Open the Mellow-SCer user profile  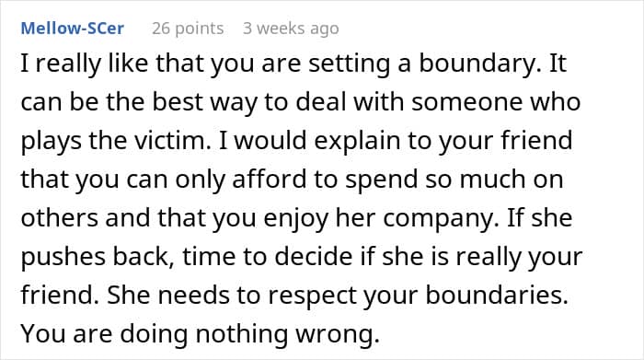73,29
